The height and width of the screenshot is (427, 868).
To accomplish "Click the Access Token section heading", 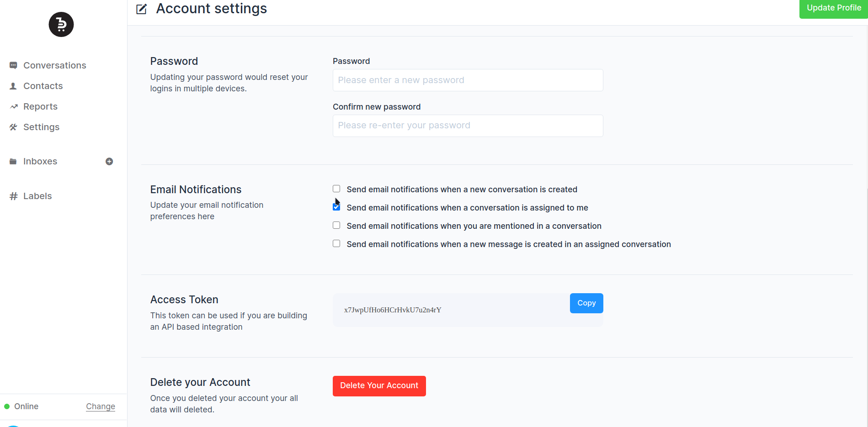I will 184,300.
